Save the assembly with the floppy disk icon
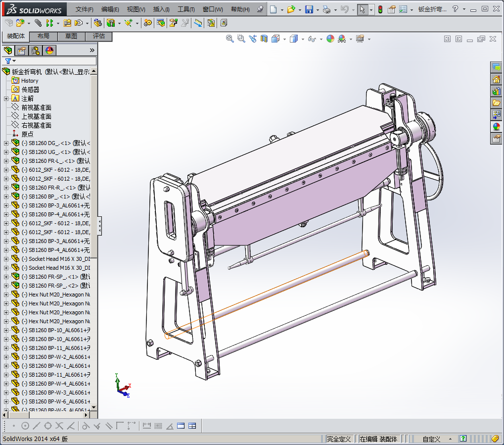 (x=309, y=9)
